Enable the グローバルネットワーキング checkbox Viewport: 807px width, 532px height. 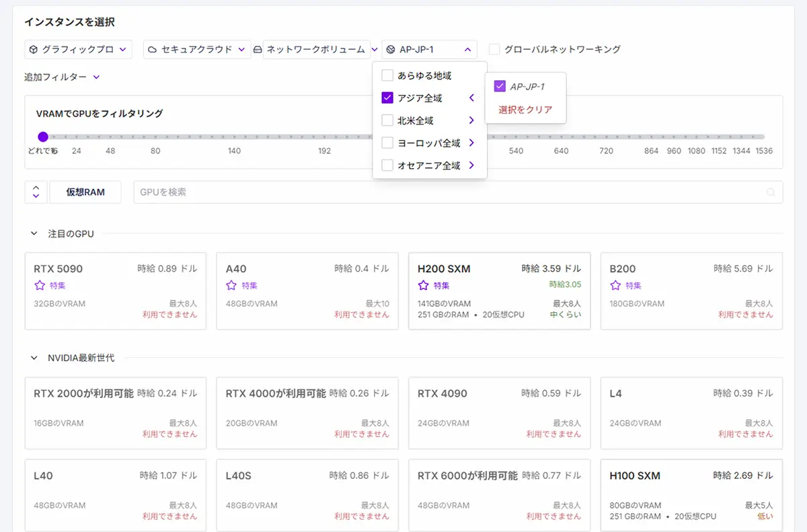tap(494, 49)
